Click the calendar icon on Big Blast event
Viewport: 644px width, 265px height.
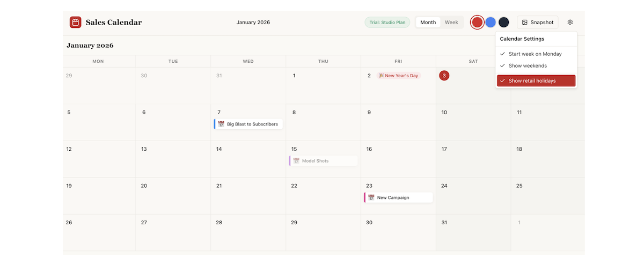(x=221, y=124)
